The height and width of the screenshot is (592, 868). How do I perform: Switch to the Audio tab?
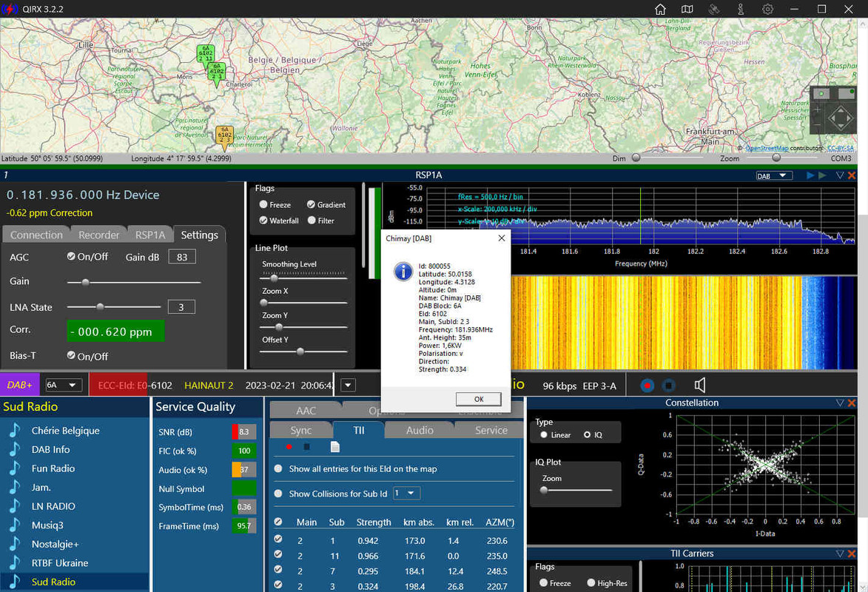pyautogui.click(x=420, y=430)
